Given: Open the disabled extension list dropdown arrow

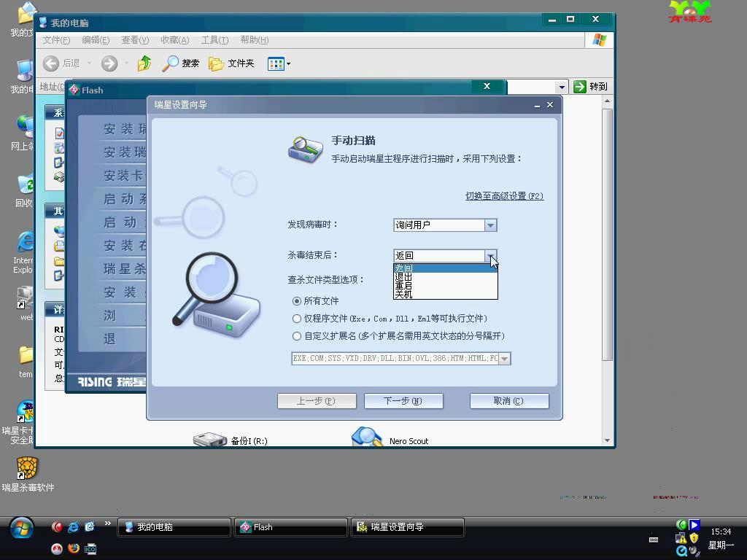Looking at the screenshot, I should tap(504, 359).
